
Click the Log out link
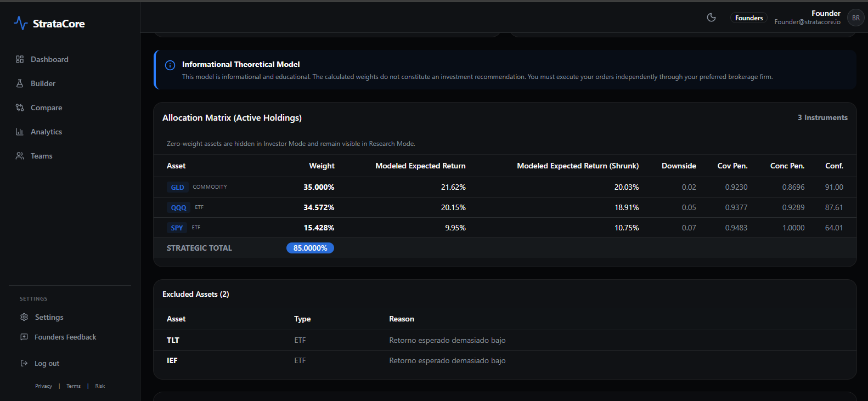pyautogui.click(x=47, y=363)
